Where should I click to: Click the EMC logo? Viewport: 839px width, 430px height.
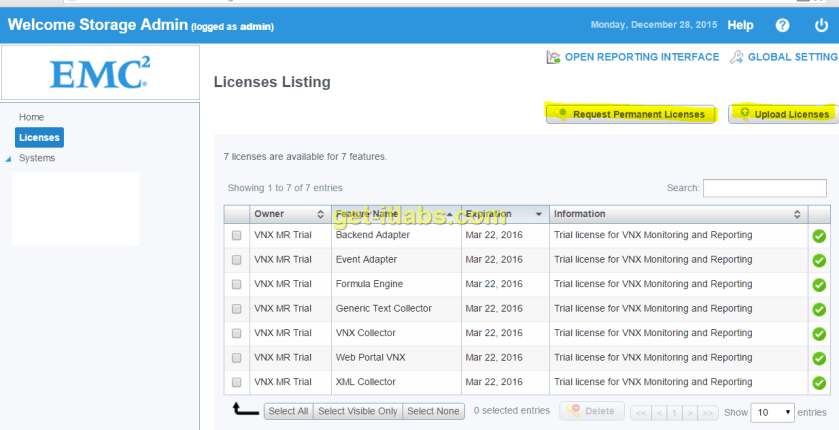100,73
